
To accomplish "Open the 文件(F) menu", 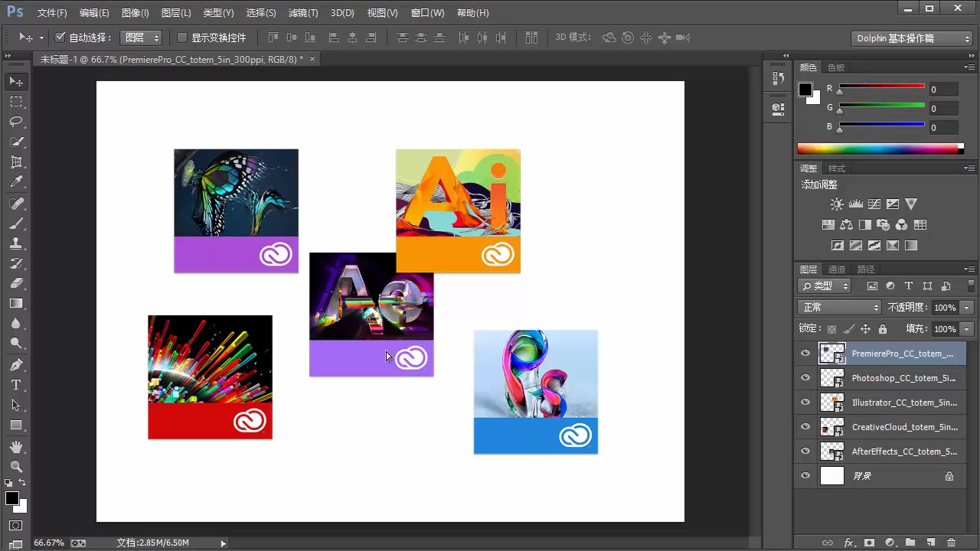I will pyautogui.click(x=52, y=13).
